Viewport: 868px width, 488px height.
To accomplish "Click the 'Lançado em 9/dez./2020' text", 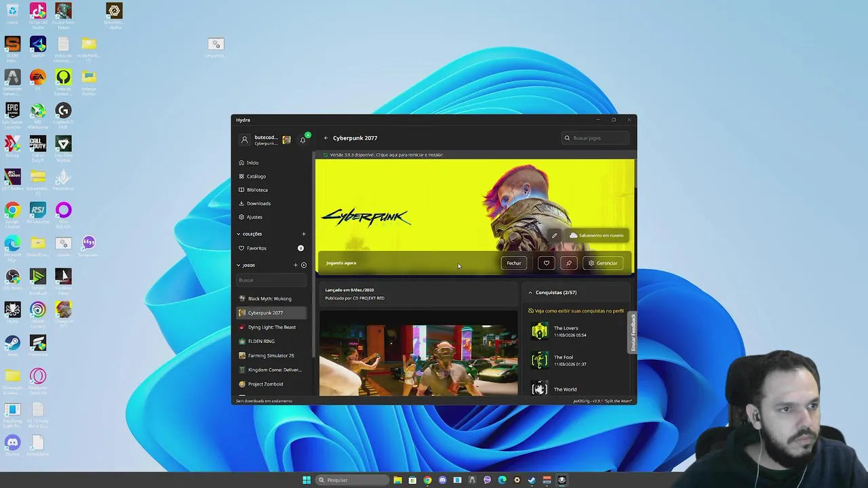I will (349, 290).
